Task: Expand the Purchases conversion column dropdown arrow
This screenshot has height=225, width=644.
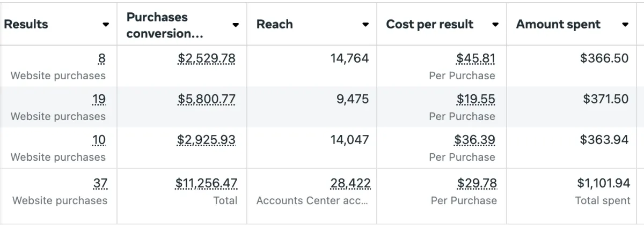Action: click(236, 25)
